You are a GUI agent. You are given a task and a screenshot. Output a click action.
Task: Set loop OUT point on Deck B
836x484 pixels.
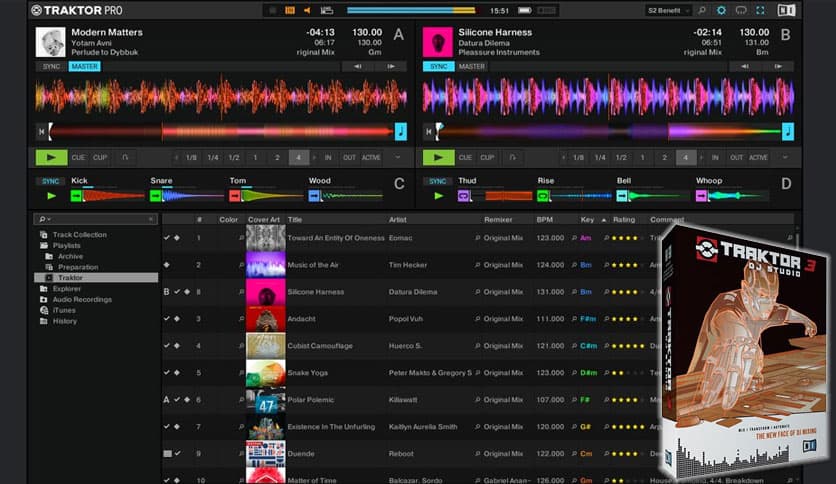(736, 157)
